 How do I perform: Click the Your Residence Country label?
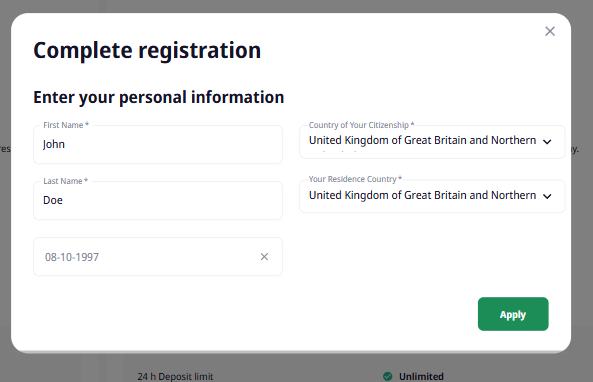tap(355, 179)
